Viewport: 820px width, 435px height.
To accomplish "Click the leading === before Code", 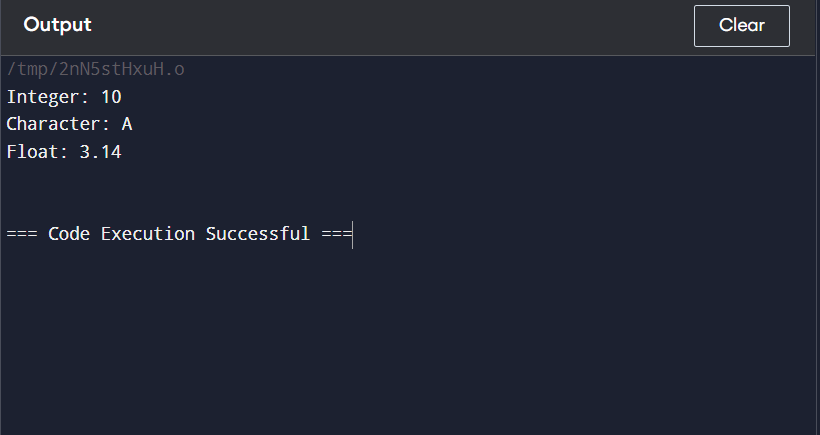I will 22,234.
